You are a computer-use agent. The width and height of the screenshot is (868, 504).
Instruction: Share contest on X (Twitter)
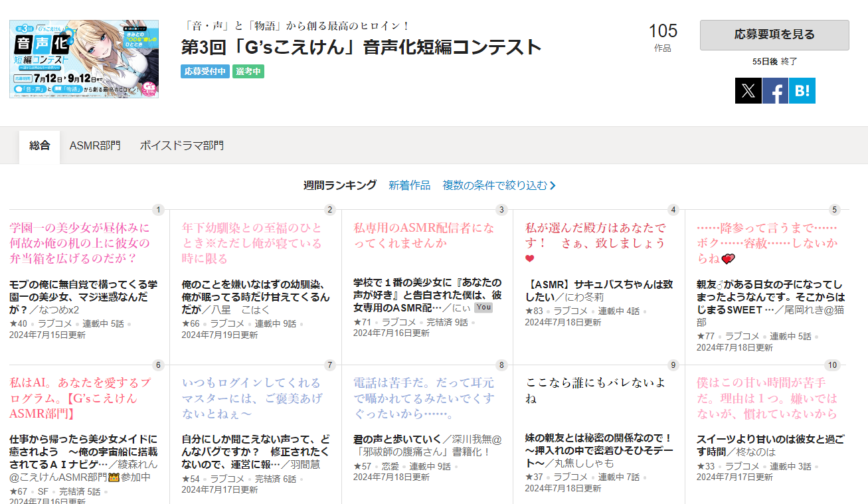[x=748, y=90]
